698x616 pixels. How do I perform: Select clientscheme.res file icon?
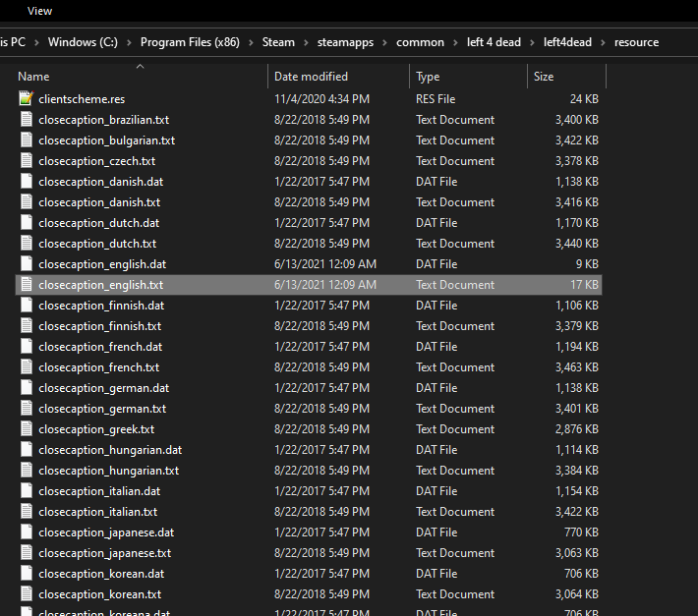point(27,99)
